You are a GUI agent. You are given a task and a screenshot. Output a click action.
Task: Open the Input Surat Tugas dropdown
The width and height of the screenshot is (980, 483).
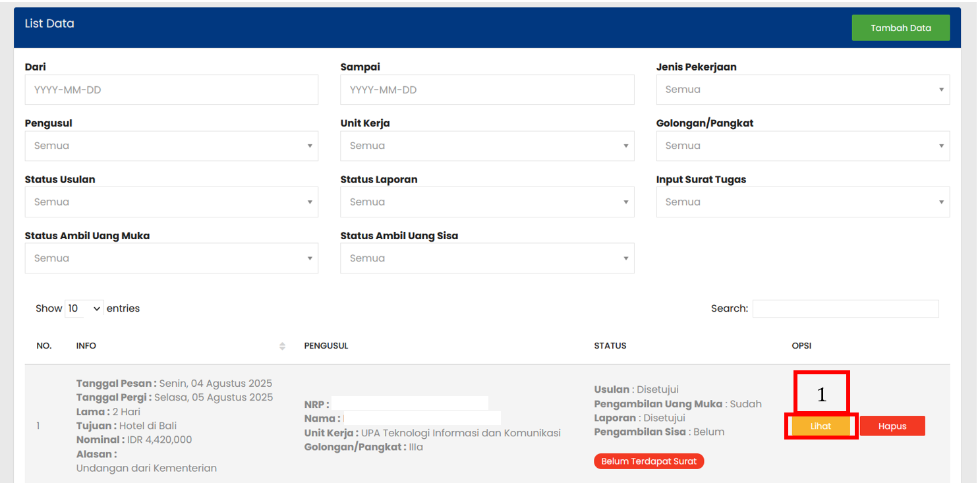[x=803, y=202]
